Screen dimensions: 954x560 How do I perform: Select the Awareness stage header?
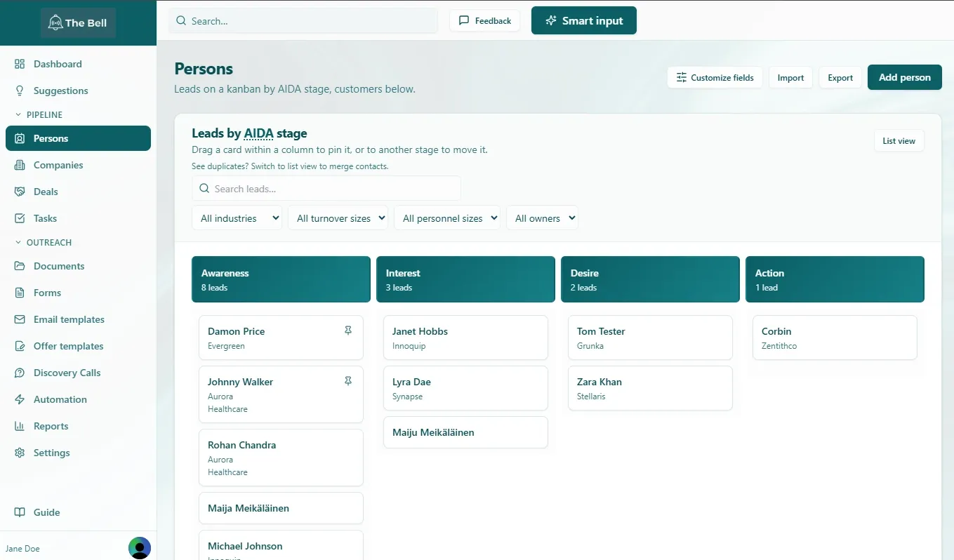281,279
